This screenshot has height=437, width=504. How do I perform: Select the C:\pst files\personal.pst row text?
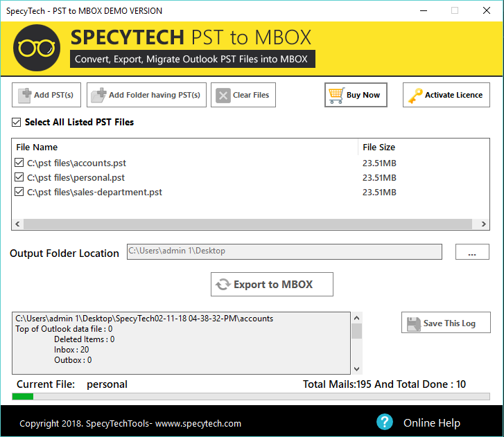(76, 177)
